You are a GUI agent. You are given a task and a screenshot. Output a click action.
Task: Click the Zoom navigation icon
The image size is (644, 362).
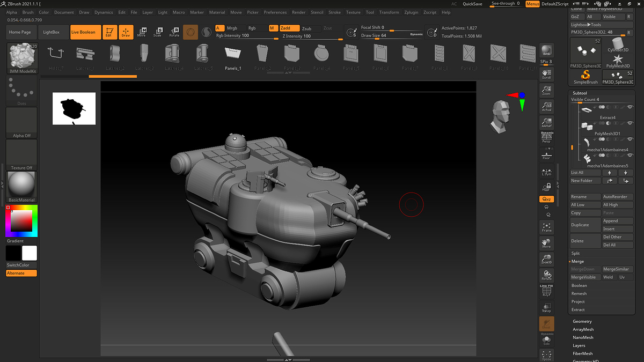[546, 90]
